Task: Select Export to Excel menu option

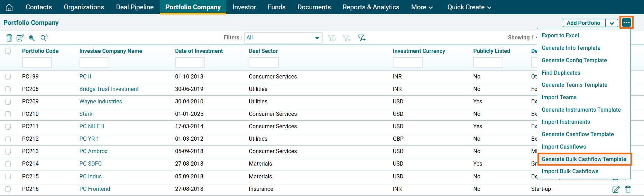Action: [560, 35]
